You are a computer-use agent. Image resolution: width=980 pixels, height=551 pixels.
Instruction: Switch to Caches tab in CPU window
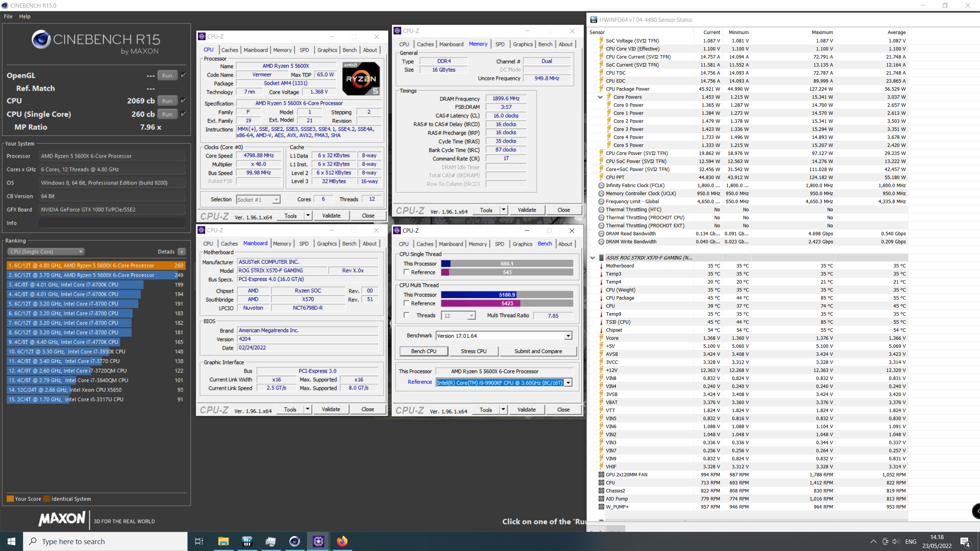point(230,50)
